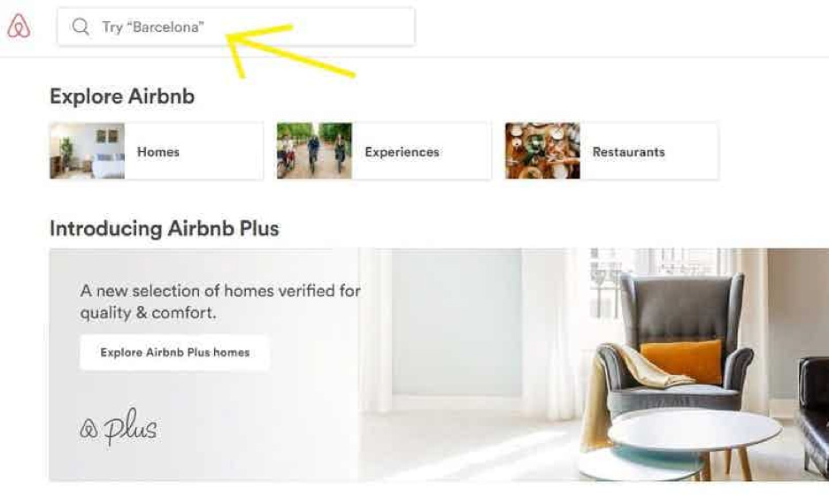The height and width of the screenshot is (504, 829).
Task: Focus the Try "Barcelona" search field
Action: coord(236,27)
